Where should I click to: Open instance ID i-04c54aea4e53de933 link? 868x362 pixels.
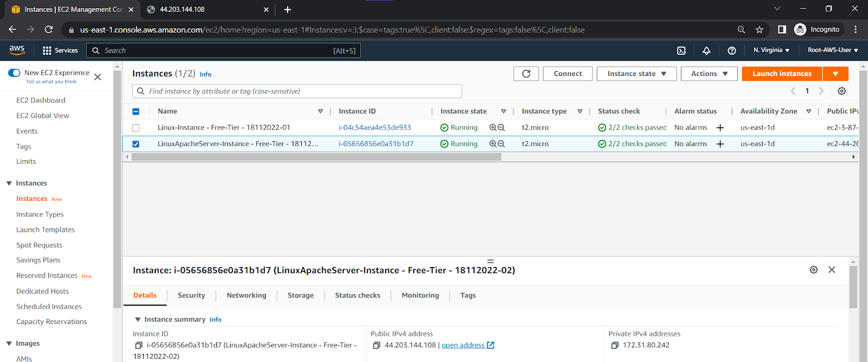(375, 128)
